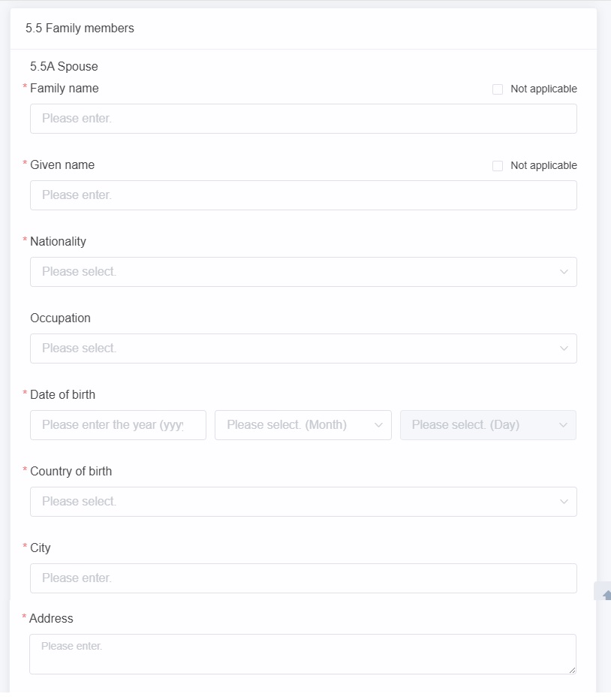This screenshot has width=611, height=700.
Task: Click the City input field
Action: point(303,578)
